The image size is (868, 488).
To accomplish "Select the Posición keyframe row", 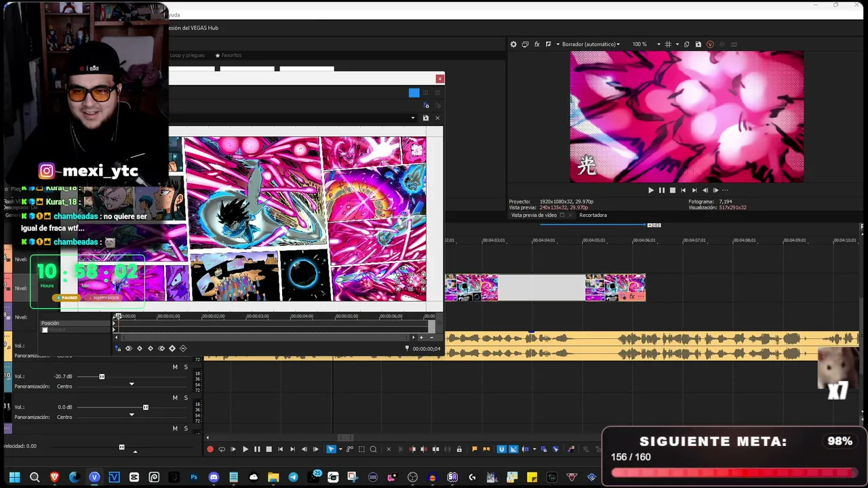I will point(74,323).
